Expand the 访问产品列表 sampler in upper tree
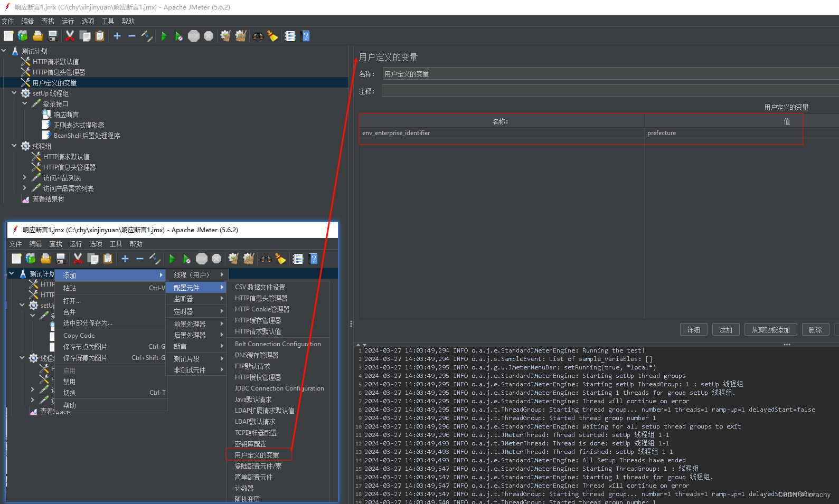The height and width of the screenshot is (504, 839). 25,177
